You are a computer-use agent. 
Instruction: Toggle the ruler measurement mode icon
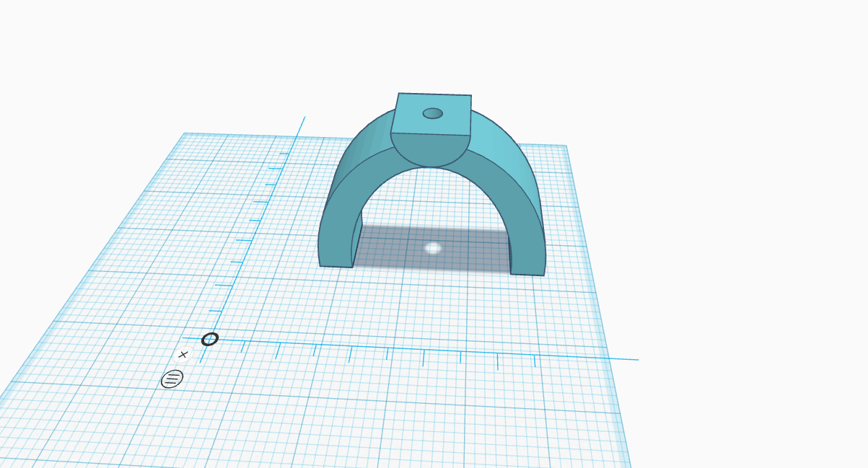coord(172,378)
